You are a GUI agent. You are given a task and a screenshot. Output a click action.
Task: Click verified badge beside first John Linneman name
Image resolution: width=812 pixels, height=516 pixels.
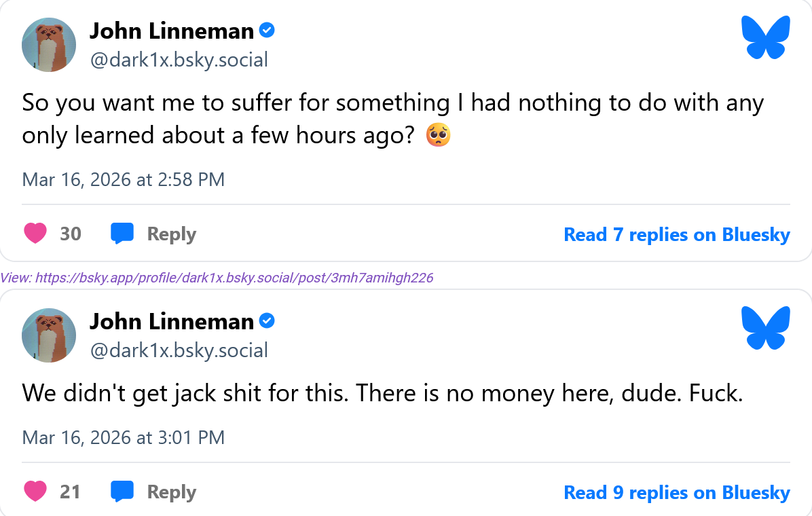pyautogui.click(x=267, y=31)
